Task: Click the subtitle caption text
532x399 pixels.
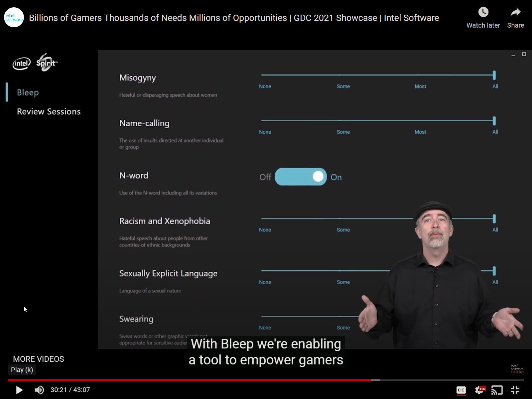Action: coord(266,352)
